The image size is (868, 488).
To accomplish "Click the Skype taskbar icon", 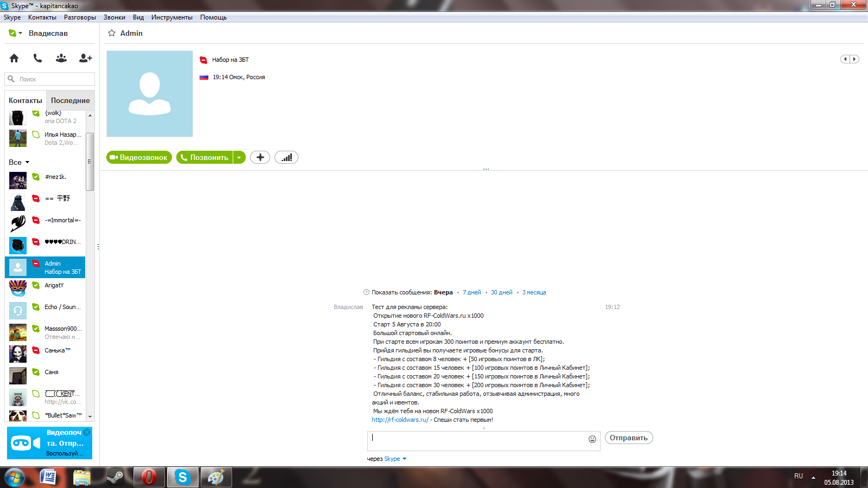I will 182,477.
